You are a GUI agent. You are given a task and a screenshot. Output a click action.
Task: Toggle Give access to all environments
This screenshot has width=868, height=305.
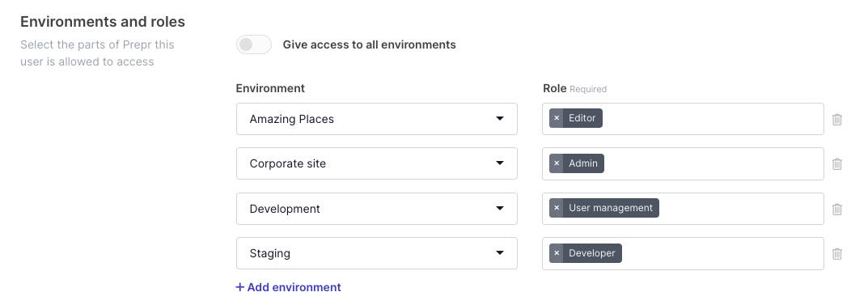coord(254,44)
